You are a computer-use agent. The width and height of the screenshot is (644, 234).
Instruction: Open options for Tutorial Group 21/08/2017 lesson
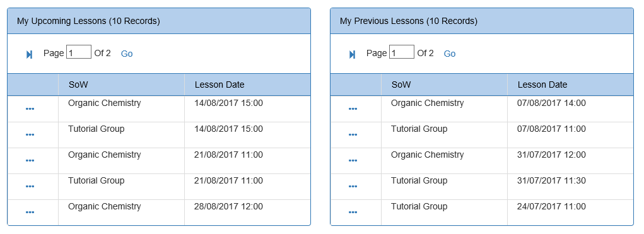pyautogui.click(x=30, y=186)
